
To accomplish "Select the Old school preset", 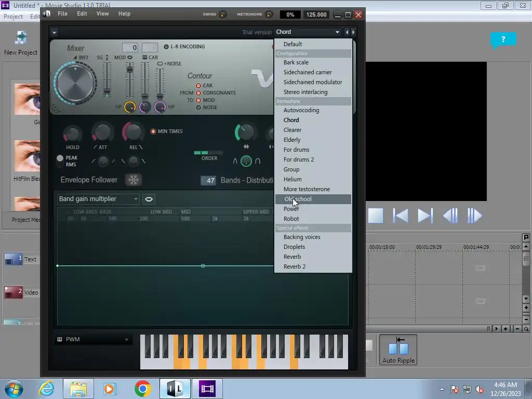I will 313,199.
